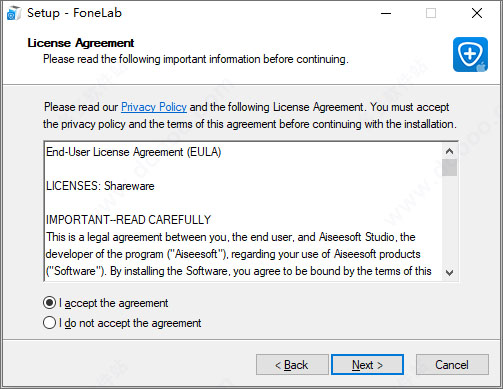
Task: Select I do not accept the agreement
Action: [x=122, y=323]
